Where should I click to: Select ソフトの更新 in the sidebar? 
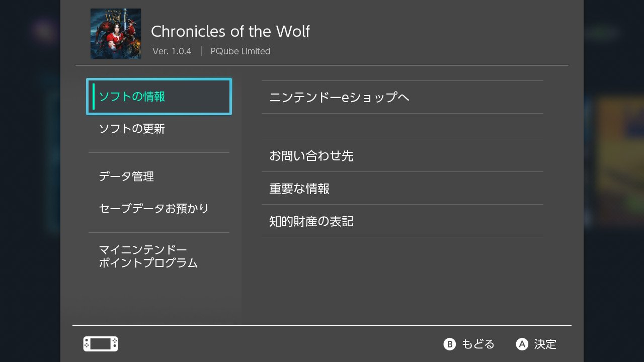[x=159, y=129]
